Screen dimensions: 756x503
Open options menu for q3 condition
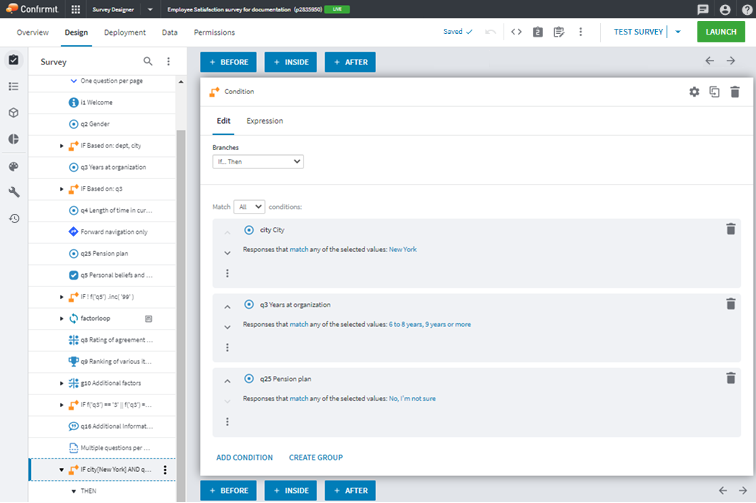(227, 348)
